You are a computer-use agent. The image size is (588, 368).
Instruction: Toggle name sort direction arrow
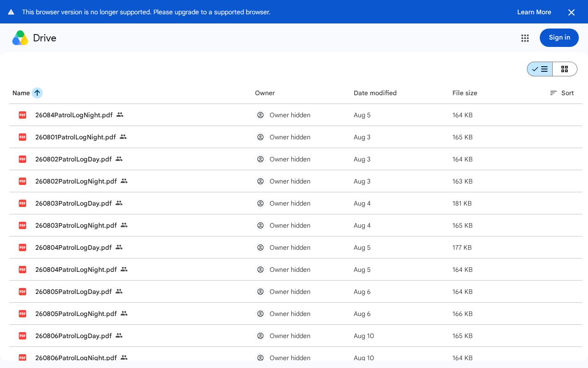(x=37, y=93)
